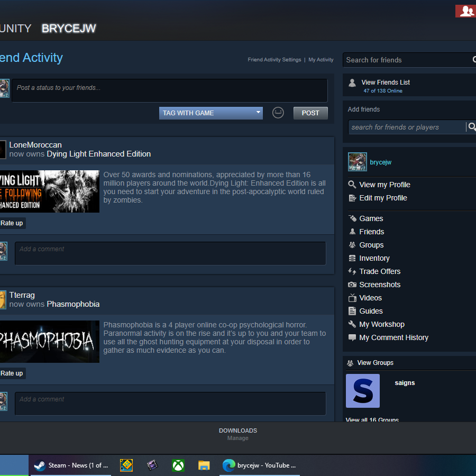
Task: Click the emoticon smiley icon
Action: tap(278, 113)
